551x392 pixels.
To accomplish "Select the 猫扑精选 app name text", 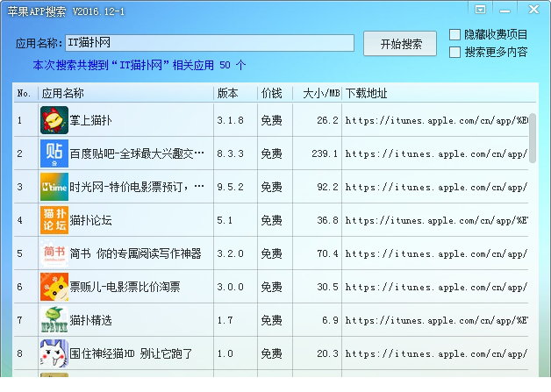I will pos(90,320).
